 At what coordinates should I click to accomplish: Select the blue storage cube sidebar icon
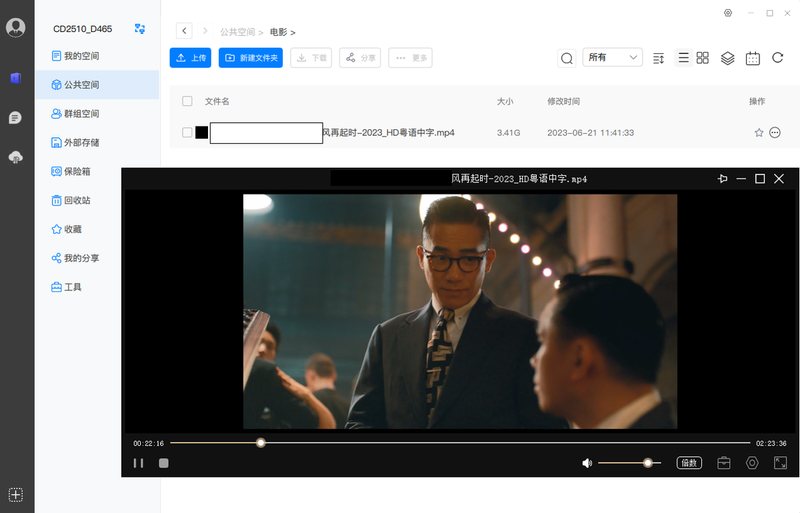[x=15, y=78]
